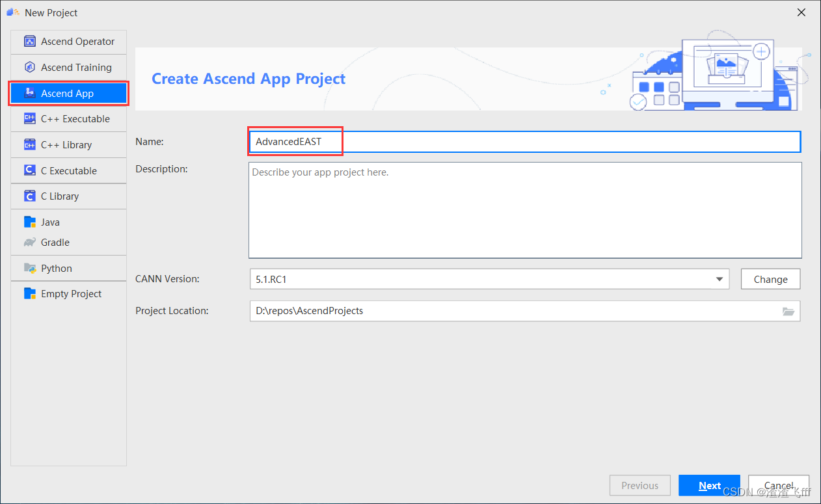Click the Ascend App label
The height and width of the screenshot is (504, 821).
click(x=67, y=94)
